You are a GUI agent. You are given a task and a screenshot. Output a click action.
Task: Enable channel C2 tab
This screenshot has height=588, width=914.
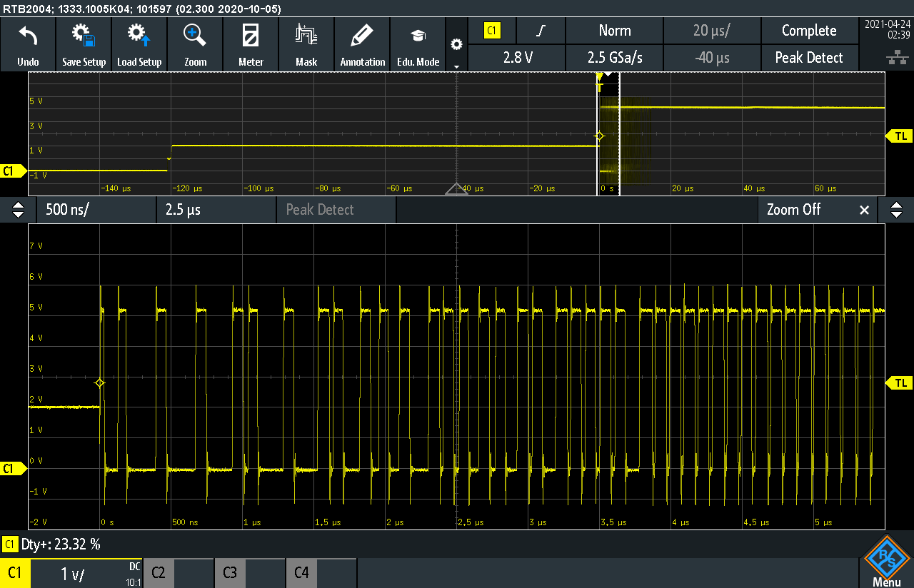tap(158, 572)
